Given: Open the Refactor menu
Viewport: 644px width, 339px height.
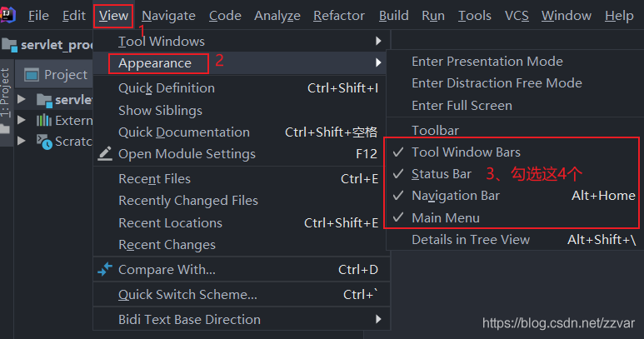Looking at the screenshot, I should click(339, 16).
